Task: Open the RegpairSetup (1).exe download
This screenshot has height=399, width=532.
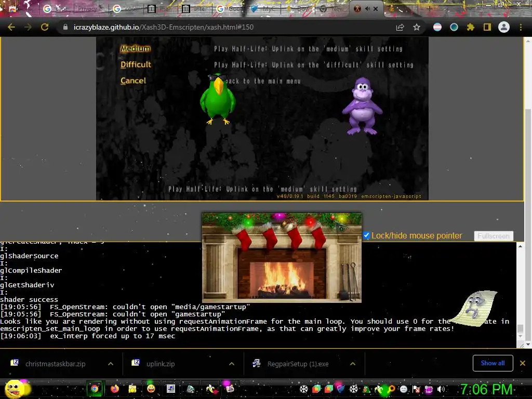Action: point(298,364)
